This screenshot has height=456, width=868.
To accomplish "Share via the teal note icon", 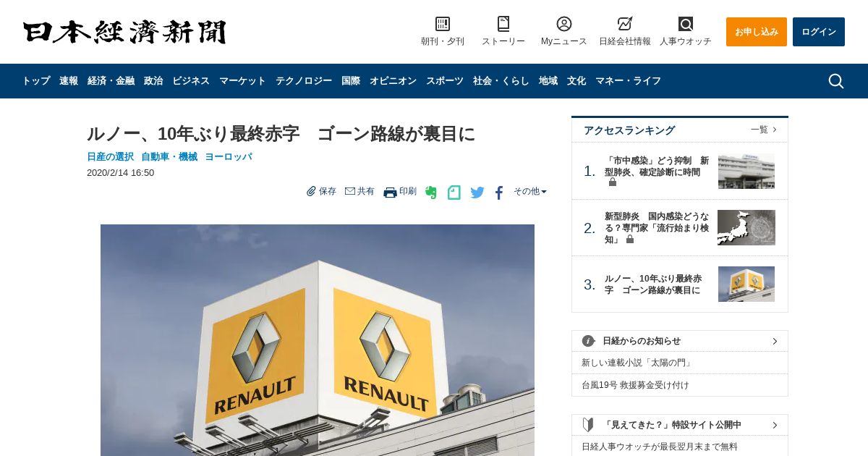I will pyautogui.click(x=454, y=193).
